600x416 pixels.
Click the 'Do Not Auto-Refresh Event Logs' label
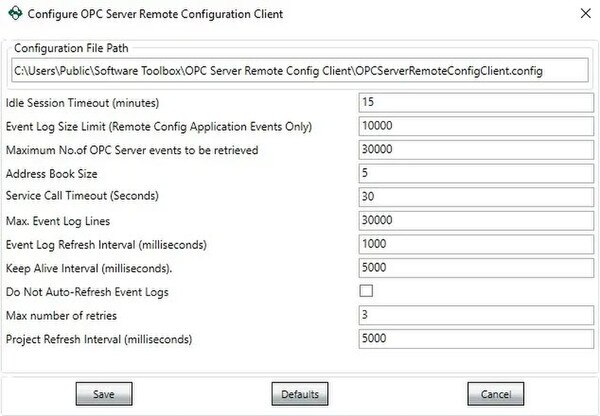point(87,292)
